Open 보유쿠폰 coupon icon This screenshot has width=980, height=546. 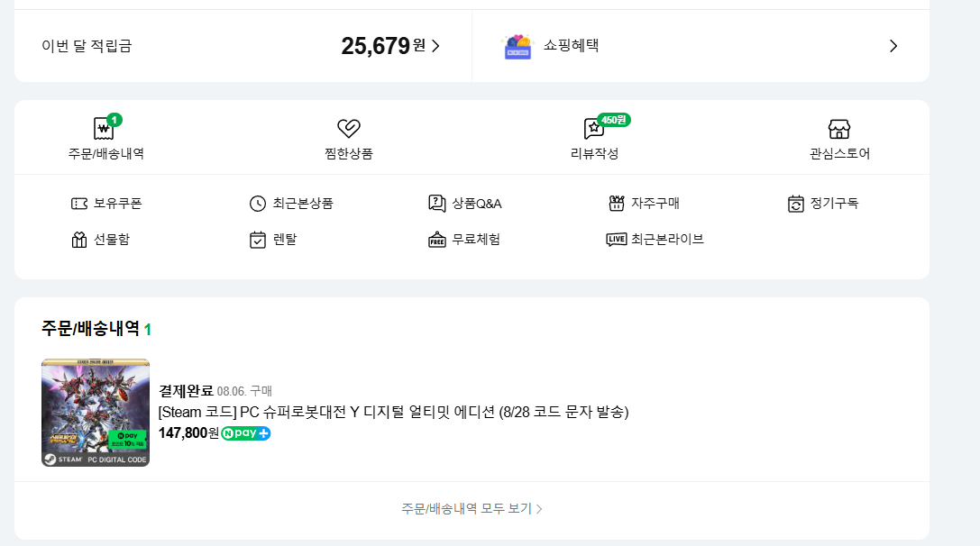point(79,204)
